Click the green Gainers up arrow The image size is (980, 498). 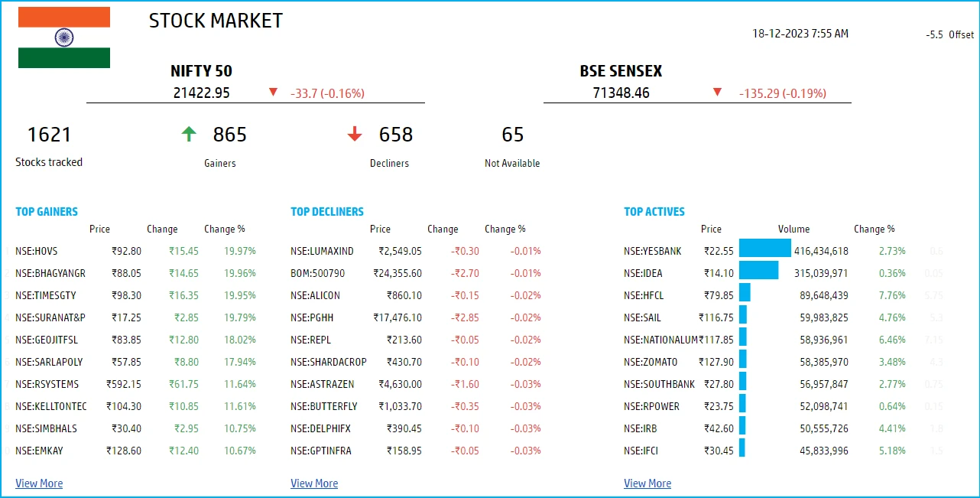tap(189, 135)
